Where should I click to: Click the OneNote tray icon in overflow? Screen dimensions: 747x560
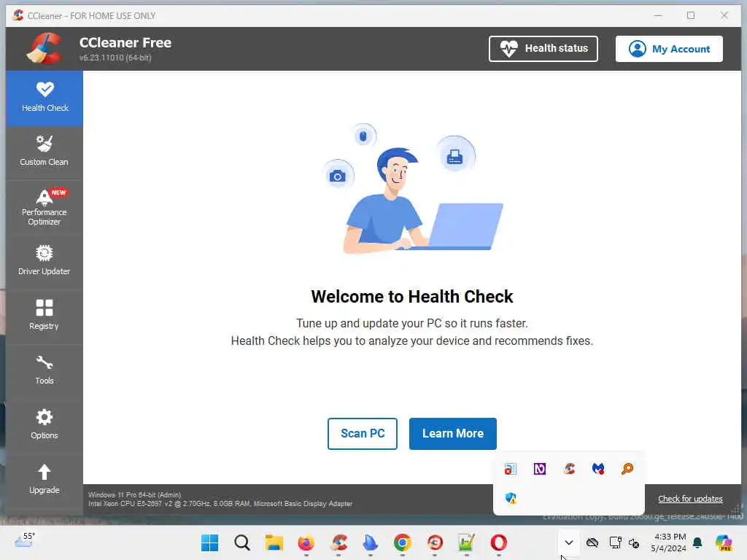[539, 469]
